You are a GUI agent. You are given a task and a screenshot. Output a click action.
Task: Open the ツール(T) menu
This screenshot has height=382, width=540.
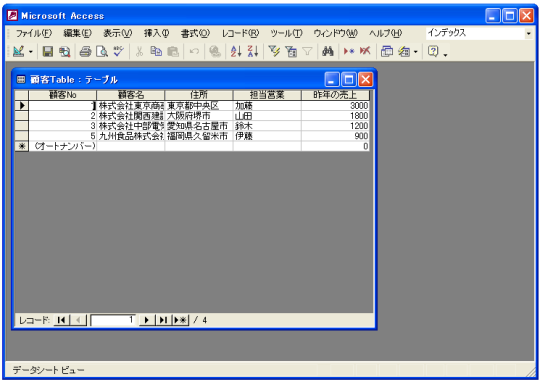(x=286, y=33)
